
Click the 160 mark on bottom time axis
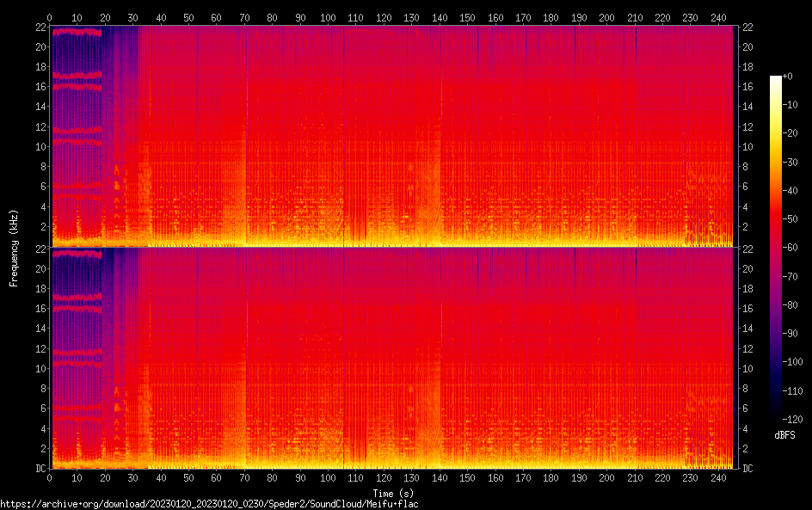point(495,477)
